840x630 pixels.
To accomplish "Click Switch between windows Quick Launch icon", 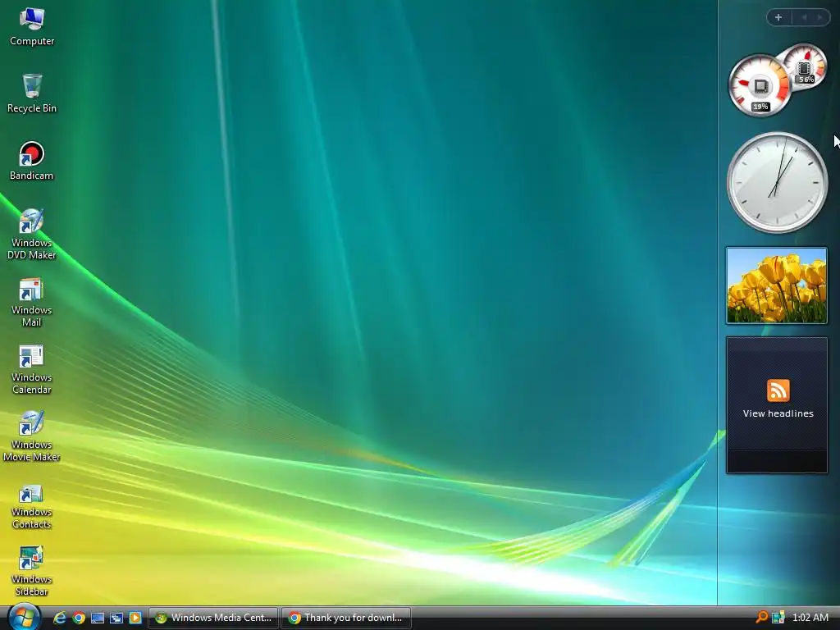I will click(116, 618).
